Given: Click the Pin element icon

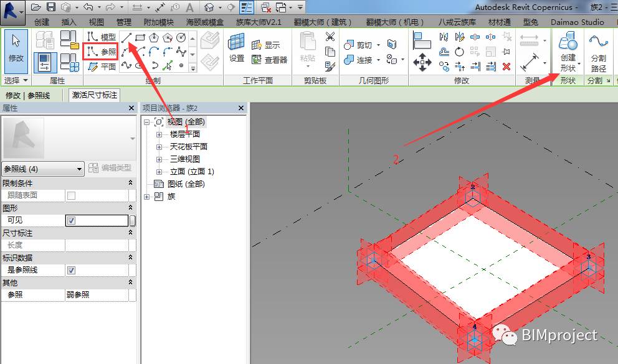Looking at the screenshot, I should [506, 52].
